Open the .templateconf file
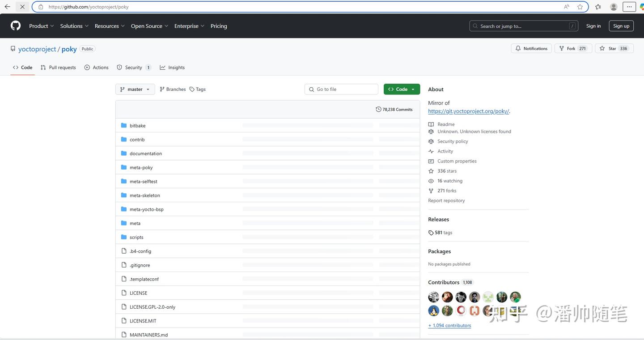Image resolution: width=644 pixels, height=340 pixels. [144, 279]
